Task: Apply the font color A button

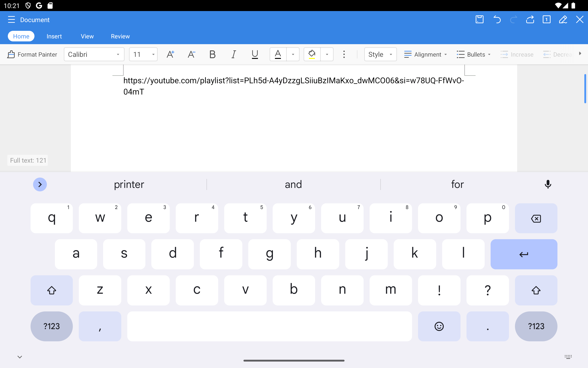Action: [278, 54]
